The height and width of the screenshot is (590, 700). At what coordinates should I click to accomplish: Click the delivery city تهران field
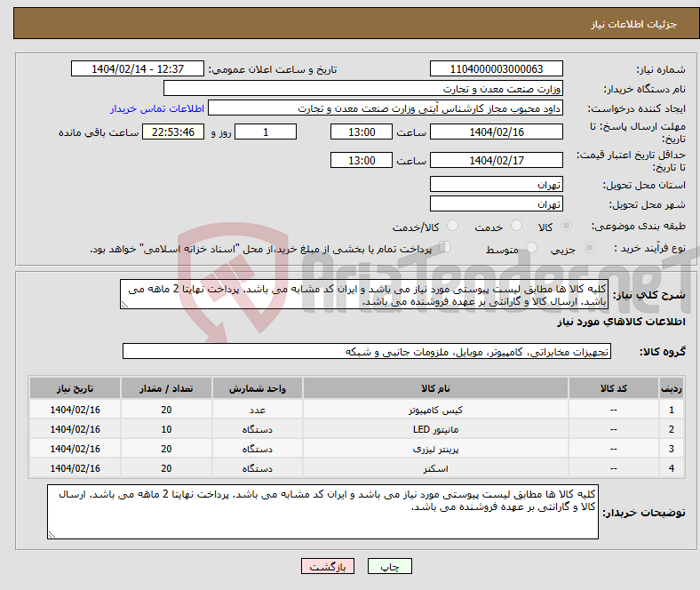tap(497, 203)
